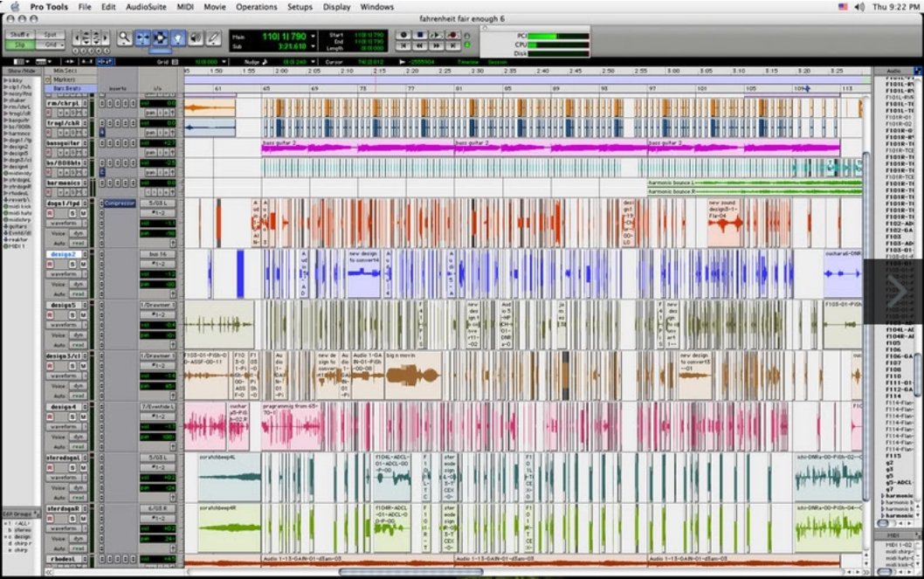Solo the design4 track
This screenshot has height=579, width=924.
[x=72, y=417]
